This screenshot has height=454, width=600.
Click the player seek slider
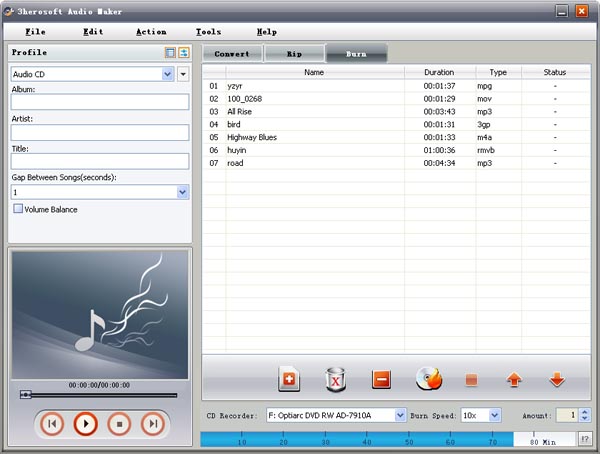pyautogui.click(x=98, y=395)
